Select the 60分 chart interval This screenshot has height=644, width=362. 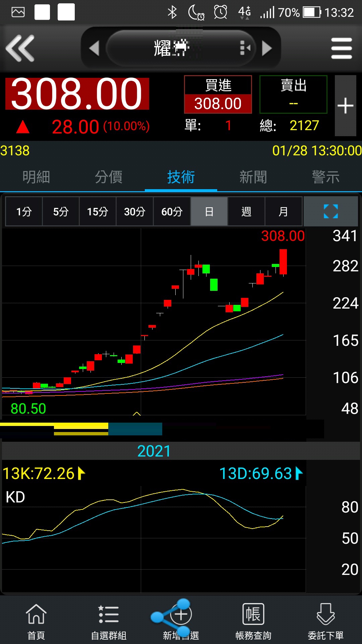pos(172,211)
